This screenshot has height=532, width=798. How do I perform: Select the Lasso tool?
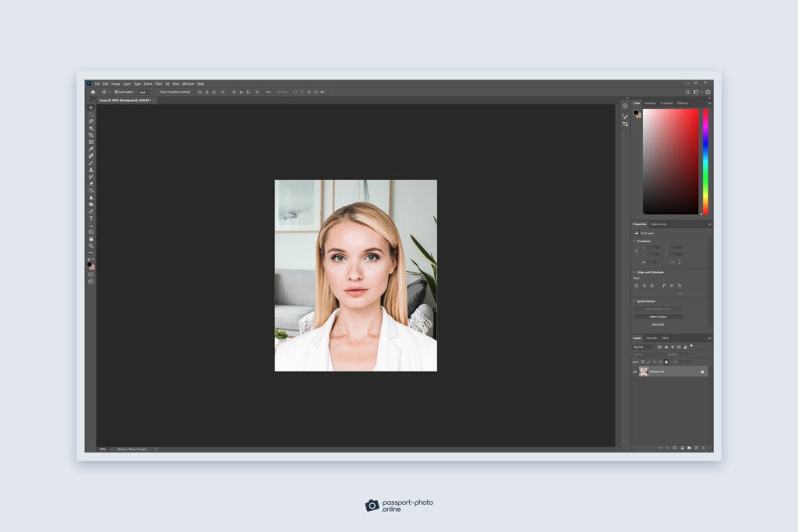point(91,122)
